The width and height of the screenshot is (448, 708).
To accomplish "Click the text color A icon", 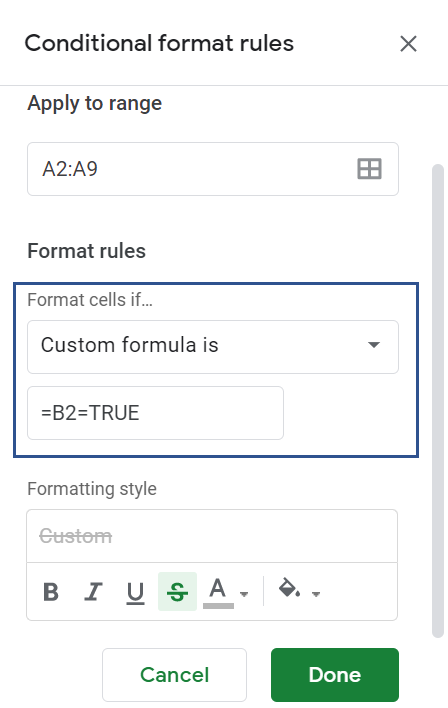I will 218,592.
